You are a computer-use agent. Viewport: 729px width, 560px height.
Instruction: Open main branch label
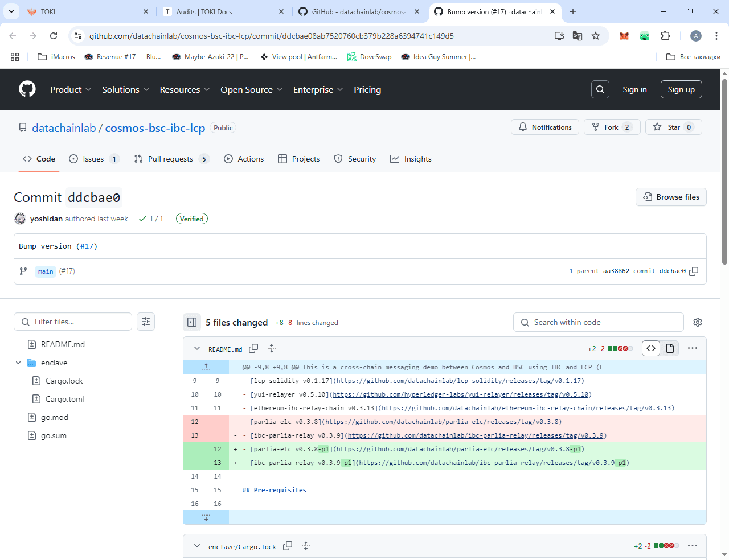coord(46,271)
